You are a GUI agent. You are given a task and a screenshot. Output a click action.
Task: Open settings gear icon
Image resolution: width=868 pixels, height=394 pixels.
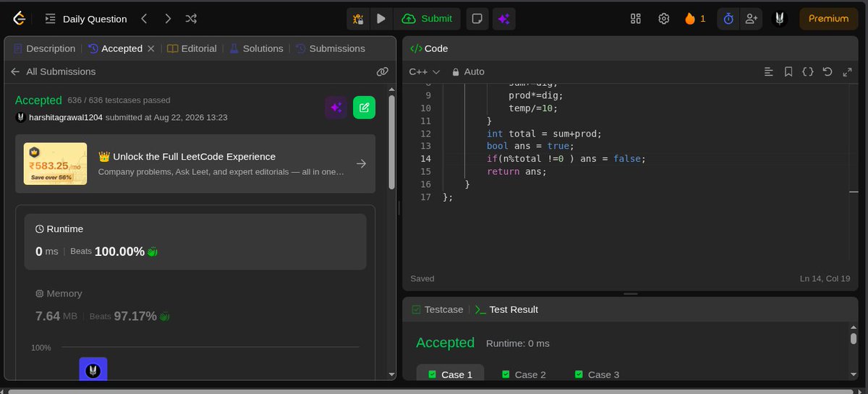click(x=663, y=19)
